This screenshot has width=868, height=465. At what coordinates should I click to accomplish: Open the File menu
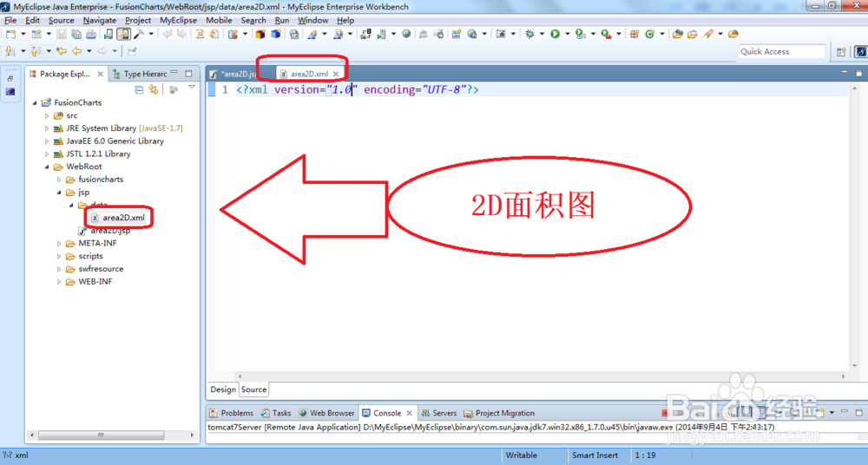pos(10,21)
